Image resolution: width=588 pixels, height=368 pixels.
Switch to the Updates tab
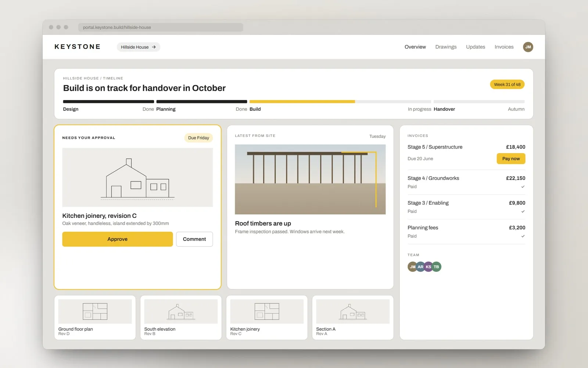coord(476,47)
